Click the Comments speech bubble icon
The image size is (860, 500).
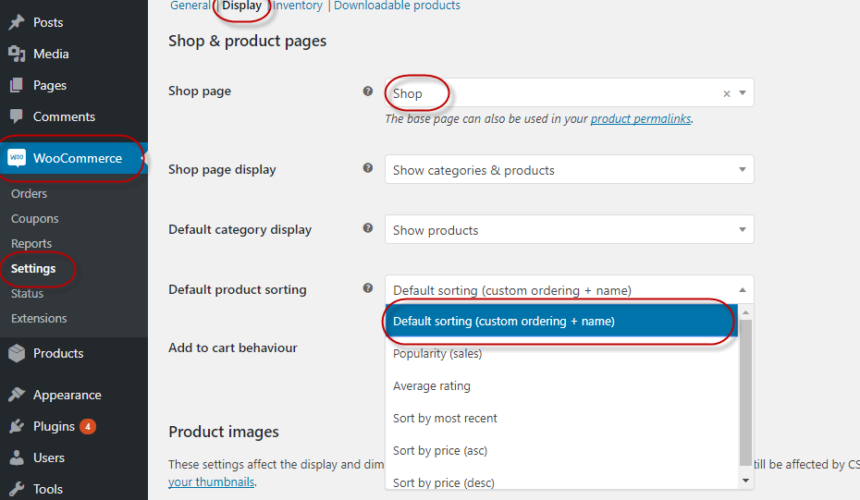coord(16,116)
